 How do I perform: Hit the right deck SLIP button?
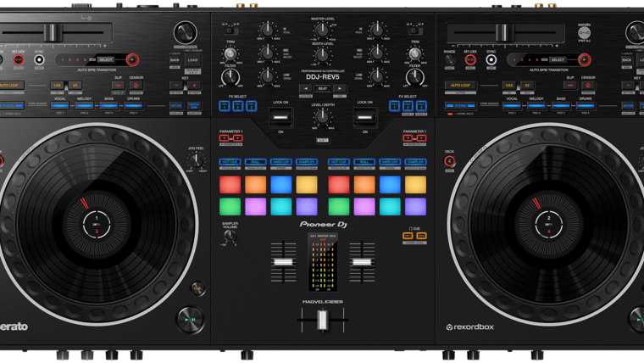click(570, 86)
